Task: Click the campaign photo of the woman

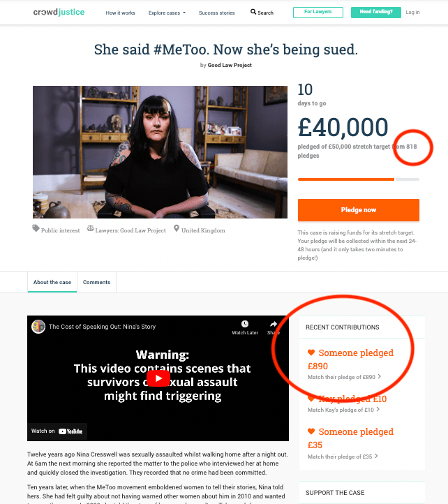Action: click(160, 152)
